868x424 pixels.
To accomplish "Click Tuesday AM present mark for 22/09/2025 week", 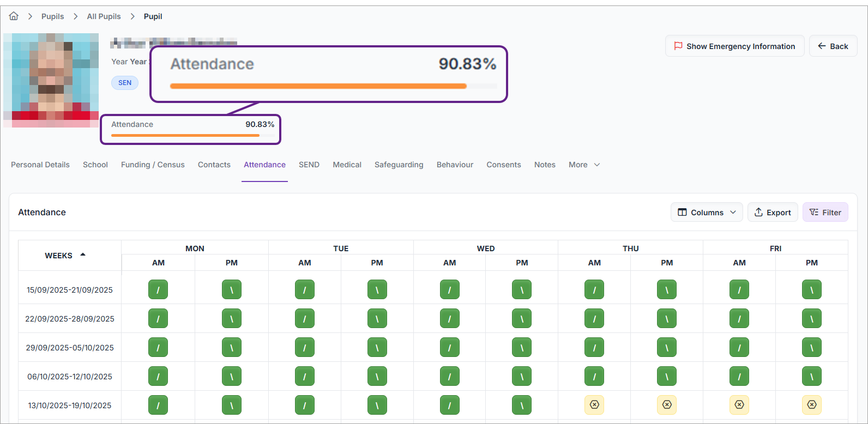I will 304,319.
